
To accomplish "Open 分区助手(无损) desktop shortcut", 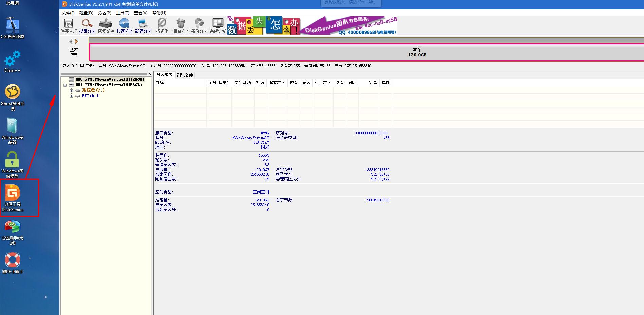I will [x=13, y=233].
